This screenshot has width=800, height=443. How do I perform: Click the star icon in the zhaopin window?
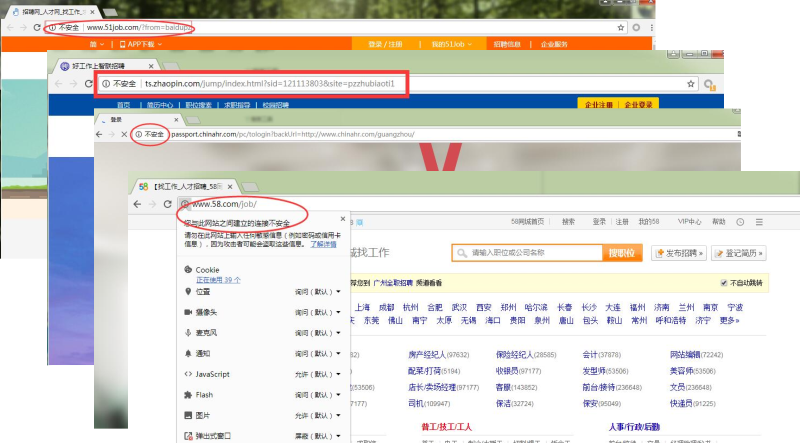[x=691, y=84]
